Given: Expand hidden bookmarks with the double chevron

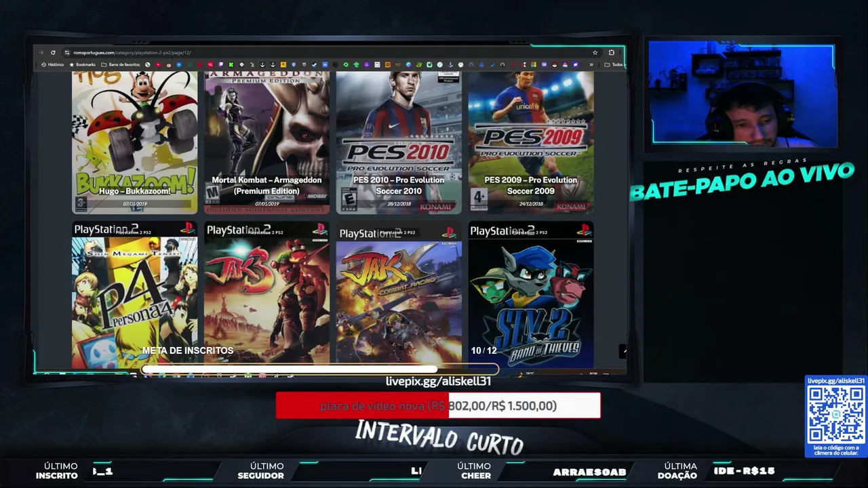Looking at the screenshot, I should [591, 65].
